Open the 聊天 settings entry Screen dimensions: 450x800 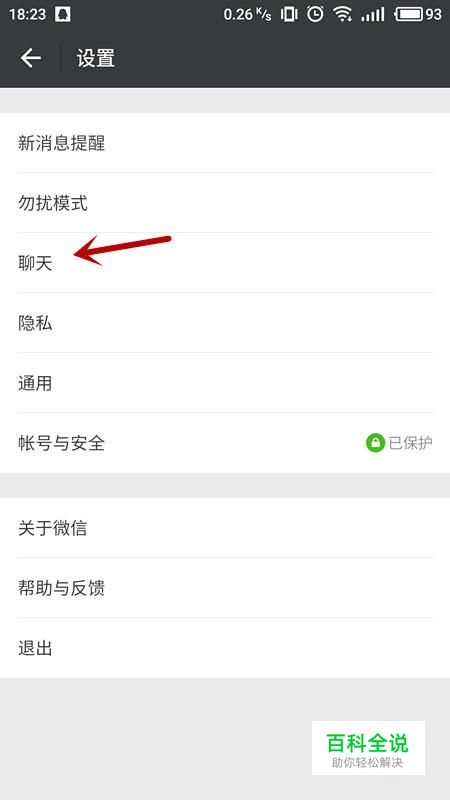225,263
